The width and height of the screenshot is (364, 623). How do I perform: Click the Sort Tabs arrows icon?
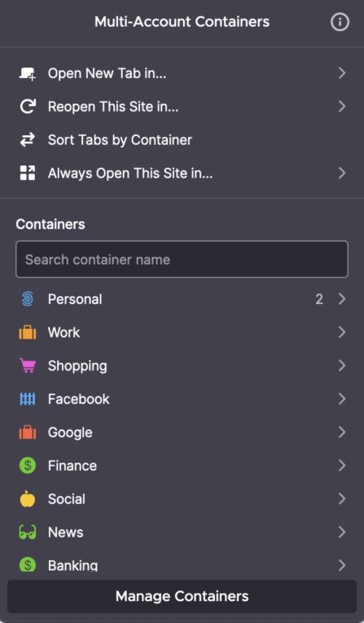point(28,140)
